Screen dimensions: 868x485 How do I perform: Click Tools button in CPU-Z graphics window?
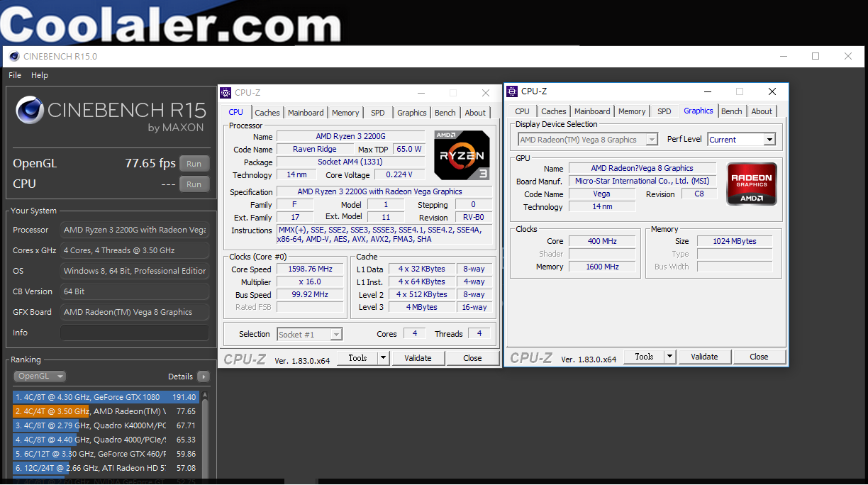(644, 357)
